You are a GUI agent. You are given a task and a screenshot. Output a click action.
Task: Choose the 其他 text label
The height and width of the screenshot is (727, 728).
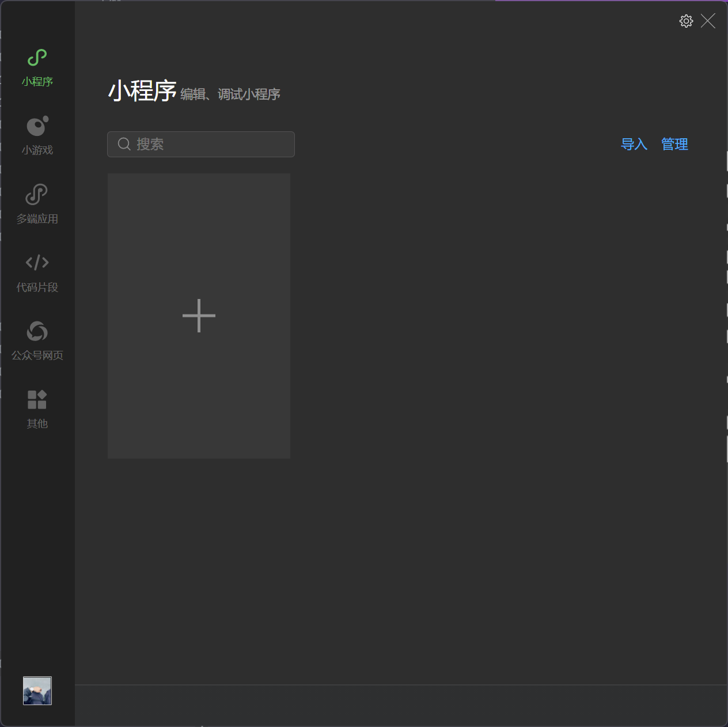37,424
